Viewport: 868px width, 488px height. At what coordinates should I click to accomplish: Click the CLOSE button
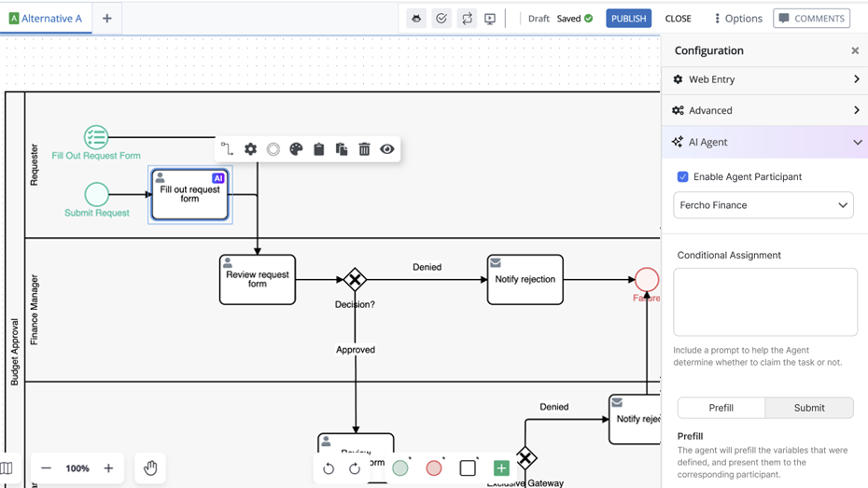pyautogui.click(x=679, y=19)
